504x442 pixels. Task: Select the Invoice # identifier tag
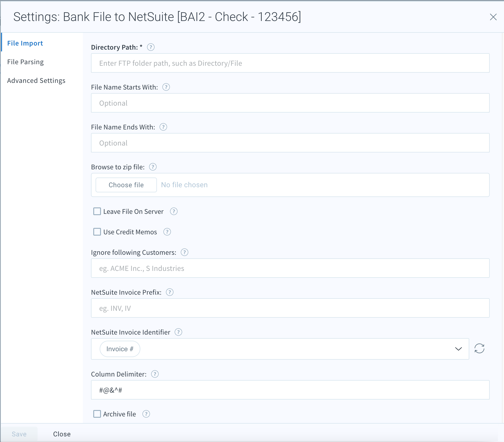(120, 349)
